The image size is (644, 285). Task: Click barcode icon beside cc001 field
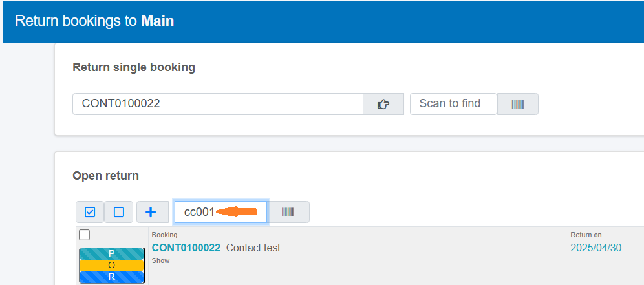coord(288,212)
